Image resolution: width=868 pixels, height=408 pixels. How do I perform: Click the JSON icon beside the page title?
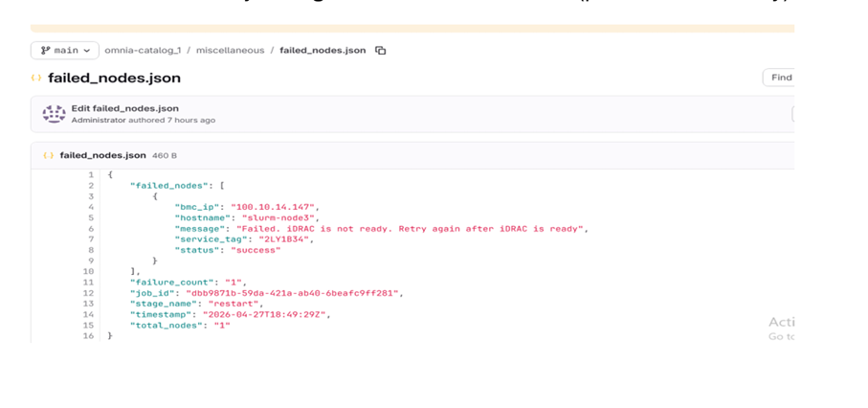pyautogui.click(x=36, y=79)
